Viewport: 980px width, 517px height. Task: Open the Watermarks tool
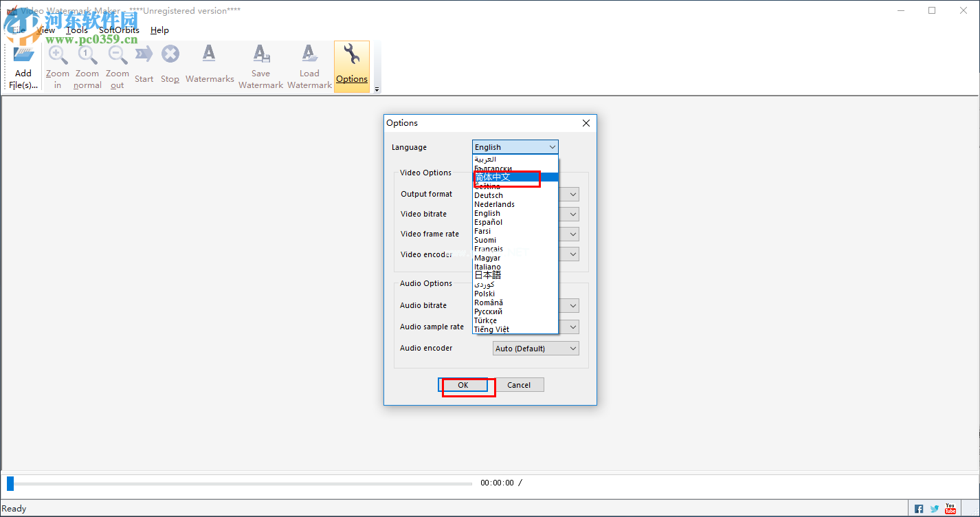point(210,67)
